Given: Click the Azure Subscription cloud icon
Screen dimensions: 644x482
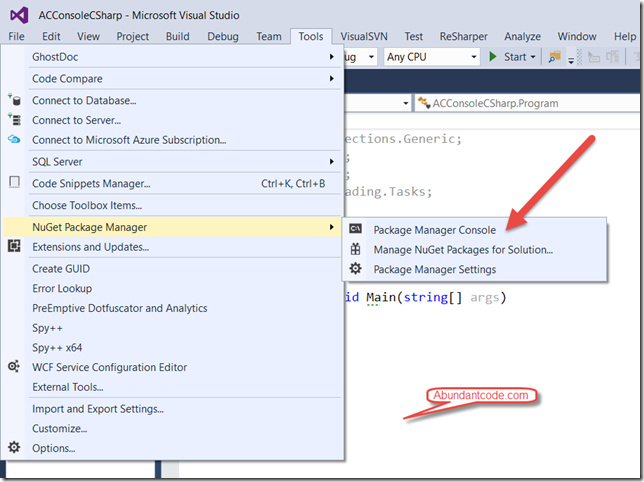Looking at the screenshot, I should [14, 139].
